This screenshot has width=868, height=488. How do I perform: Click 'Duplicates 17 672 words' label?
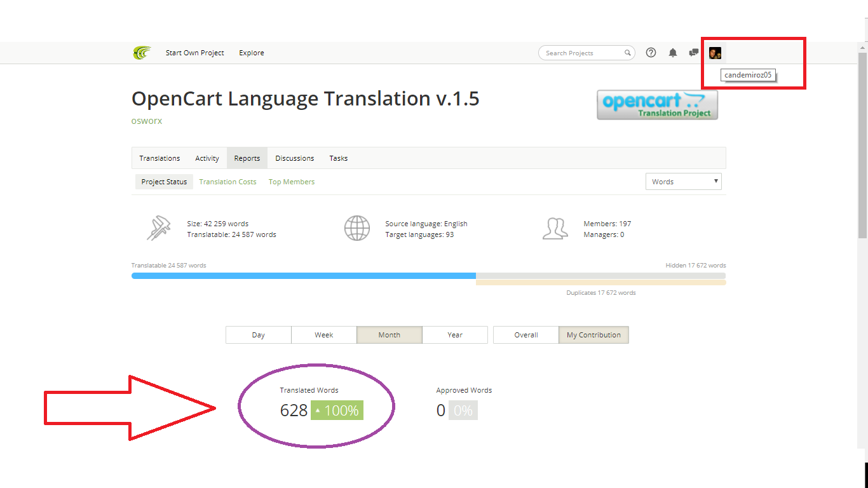pos(601,293)
